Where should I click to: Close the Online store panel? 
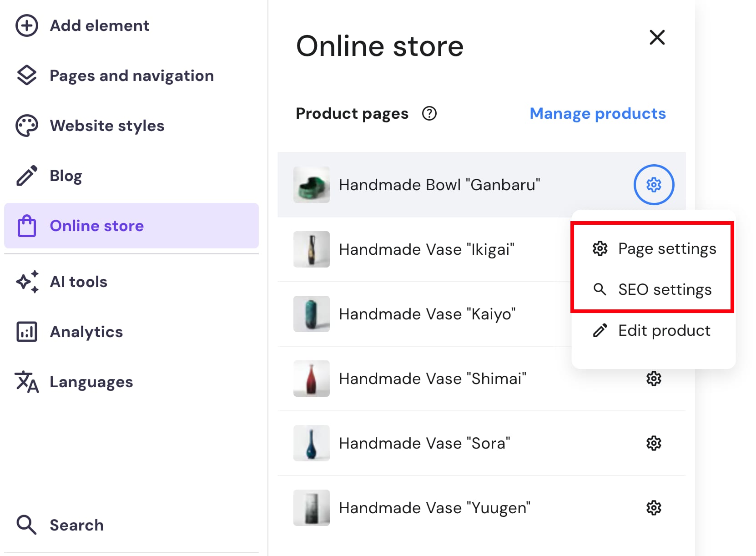tap(657, 38)
